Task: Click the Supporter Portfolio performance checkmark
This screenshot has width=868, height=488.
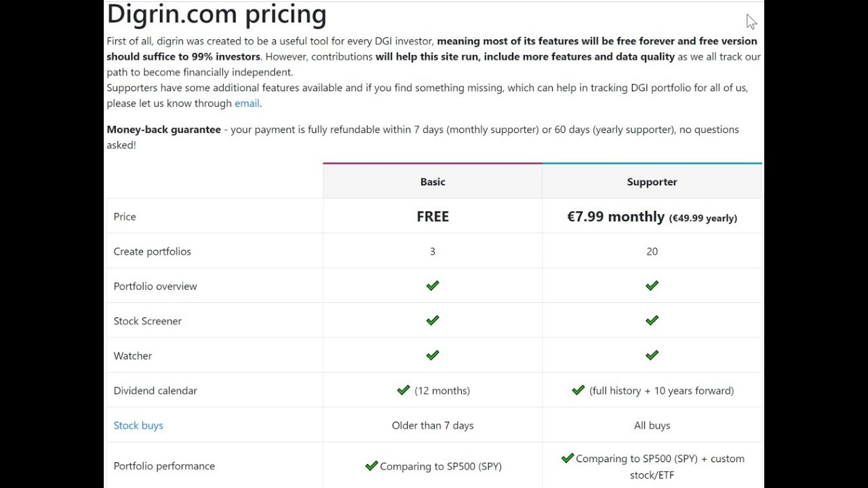Action: click(x=568, y=458)
